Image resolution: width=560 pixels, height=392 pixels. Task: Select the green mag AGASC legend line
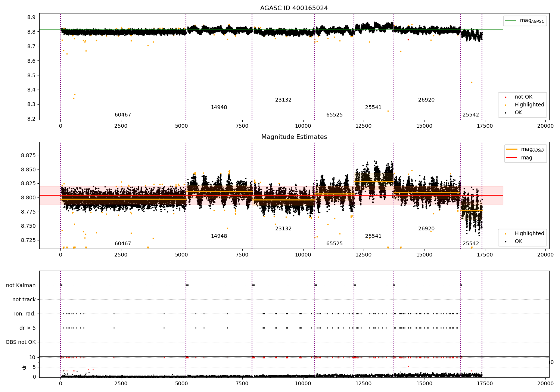tap(510, 21)
